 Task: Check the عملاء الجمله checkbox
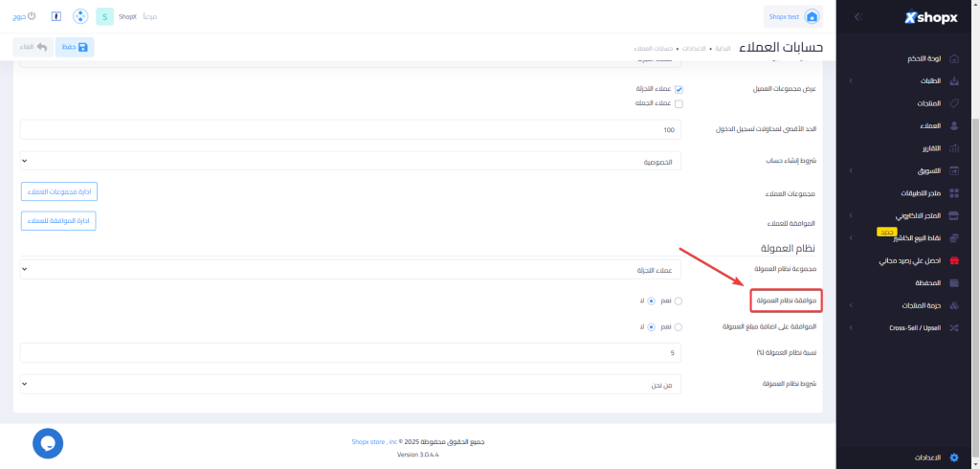[679, 103]
